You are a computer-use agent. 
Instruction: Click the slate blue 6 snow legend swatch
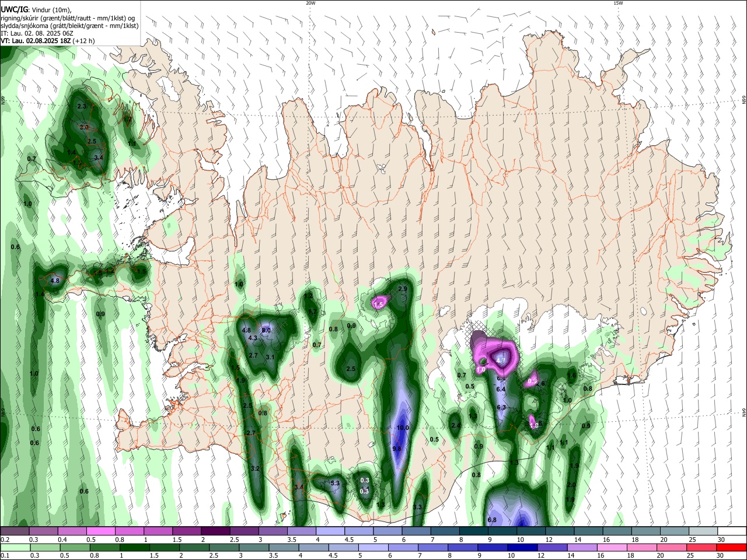click(x=416, y=531)
